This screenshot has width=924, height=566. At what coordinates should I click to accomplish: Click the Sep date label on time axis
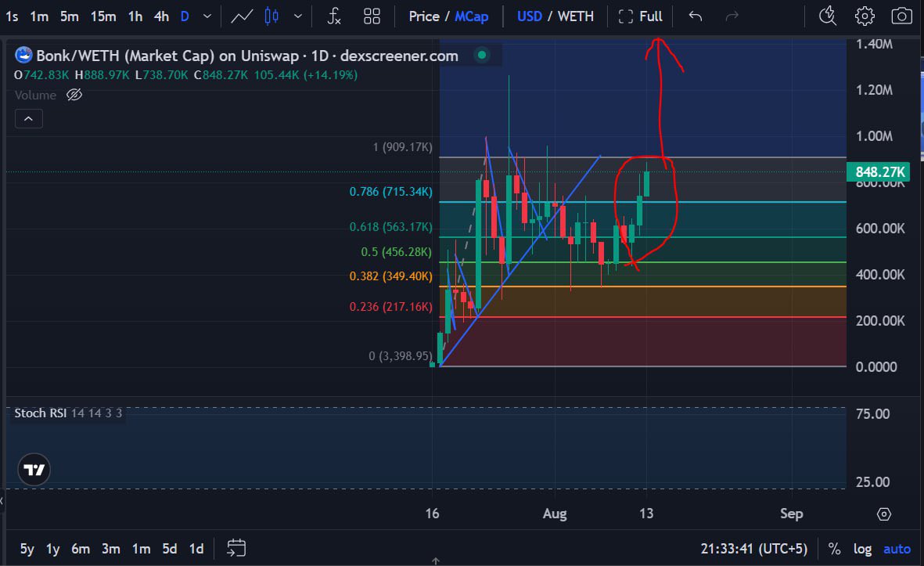coord(792,514)
